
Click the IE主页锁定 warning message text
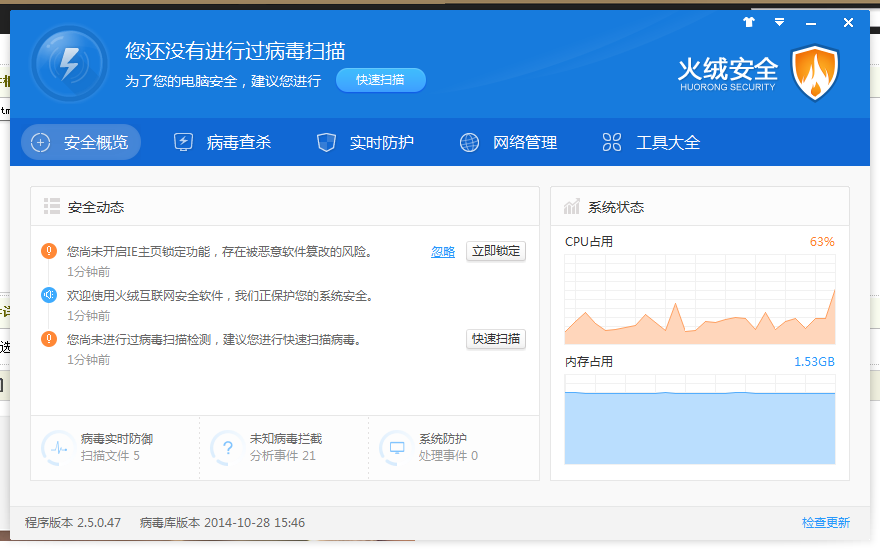(220, 252)
